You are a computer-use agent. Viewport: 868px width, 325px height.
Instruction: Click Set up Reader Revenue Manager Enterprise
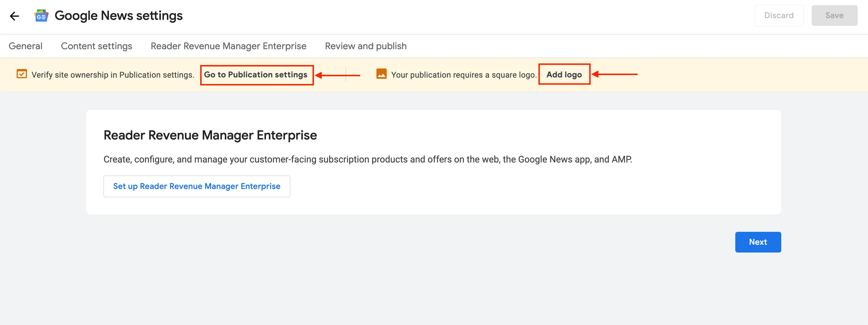197,186
